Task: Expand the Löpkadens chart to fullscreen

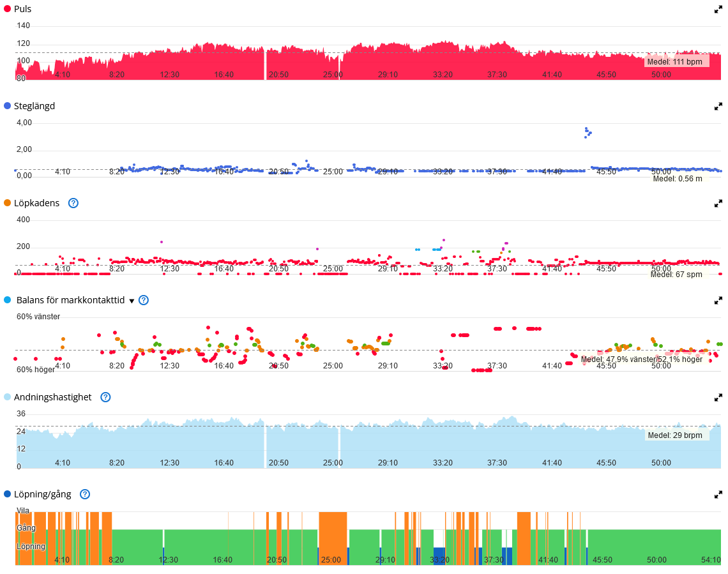Action: tap(718, 203)
